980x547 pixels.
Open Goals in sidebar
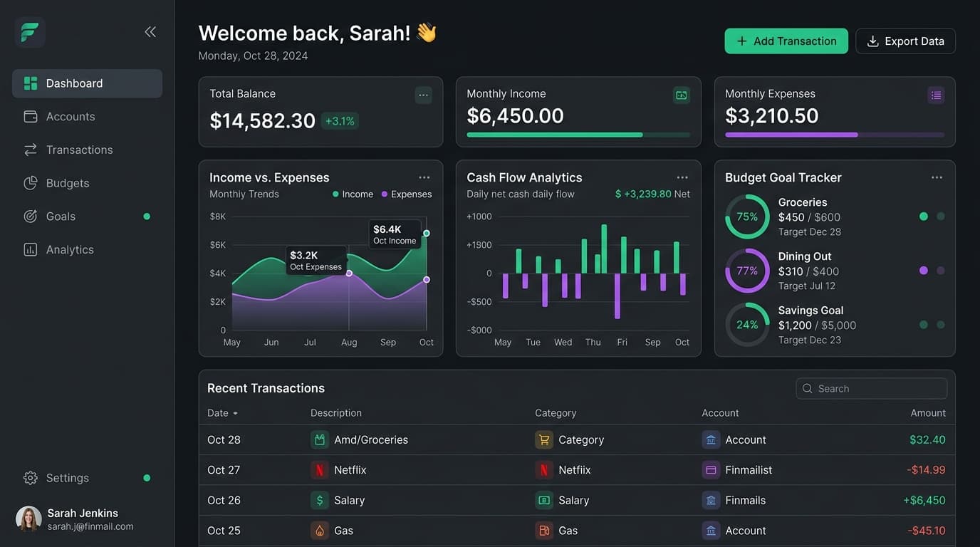[61, 217]
